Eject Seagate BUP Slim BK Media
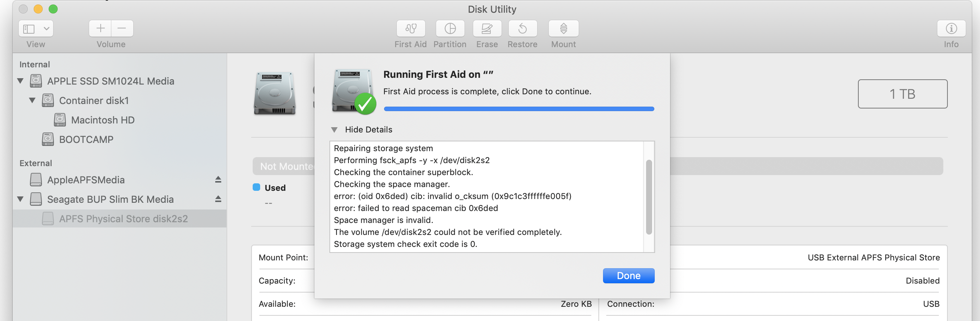 click(218, 199)
